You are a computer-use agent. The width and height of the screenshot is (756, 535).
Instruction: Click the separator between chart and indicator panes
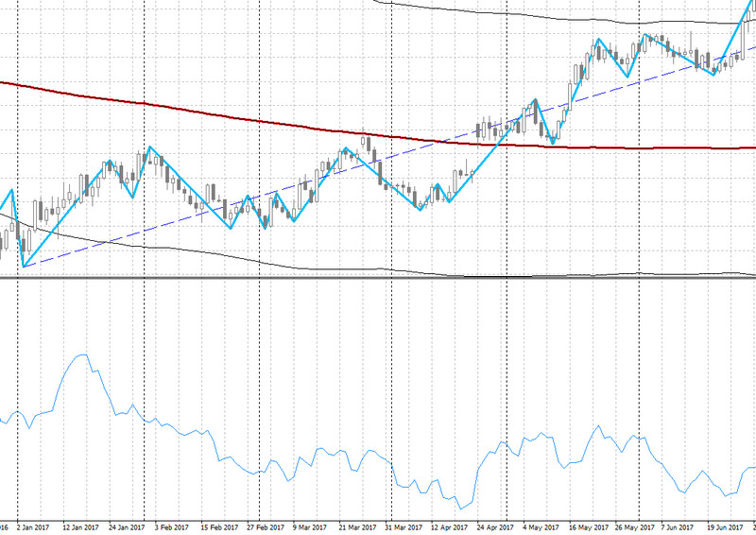[x=378, y=278]
